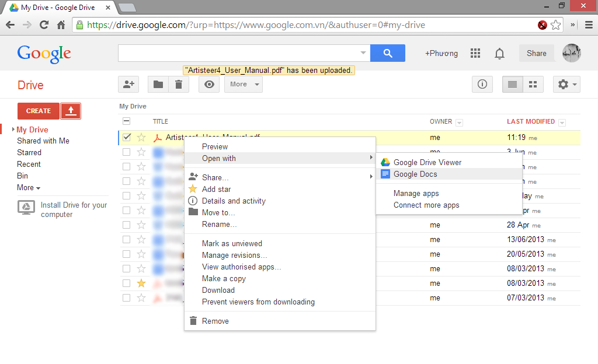Screen dimensions: 598x364
Task: Open hidden extensions overflow chevron
Action: pos(572,25)
